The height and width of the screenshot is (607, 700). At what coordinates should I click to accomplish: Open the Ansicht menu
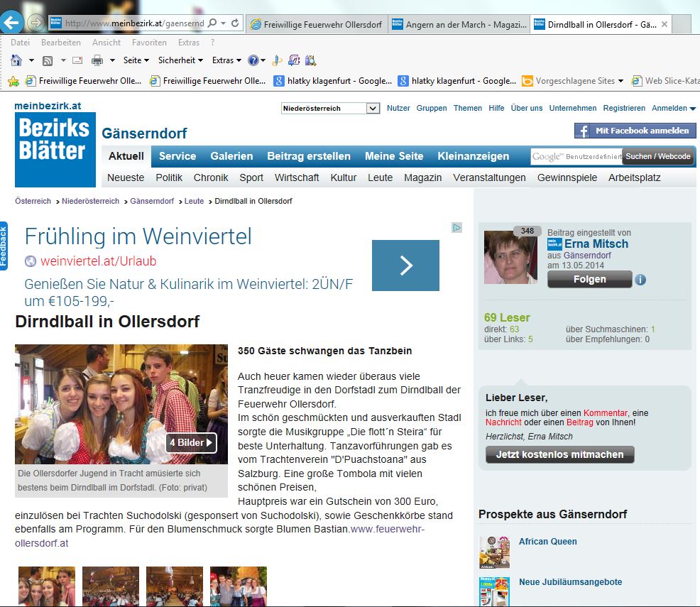(x=106, y=43)
